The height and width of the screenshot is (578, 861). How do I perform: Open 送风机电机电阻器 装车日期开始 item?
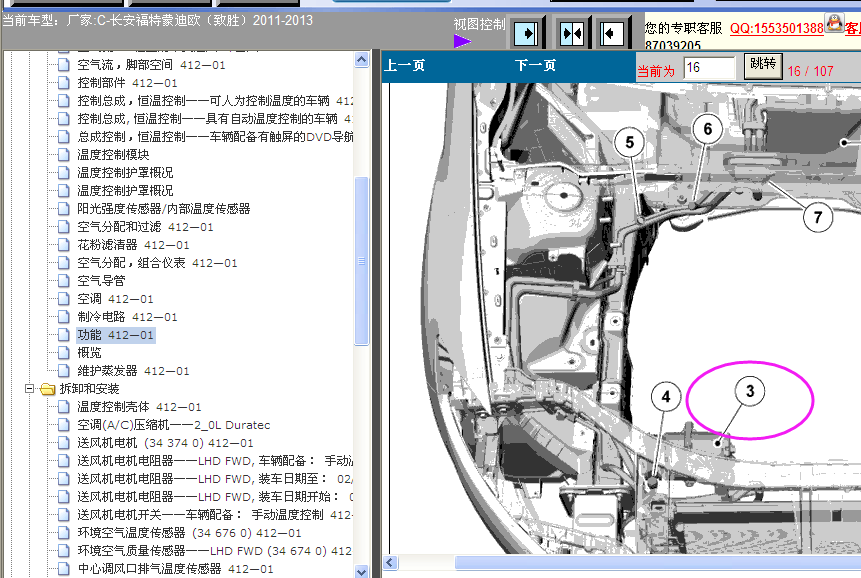pos(215,497)
